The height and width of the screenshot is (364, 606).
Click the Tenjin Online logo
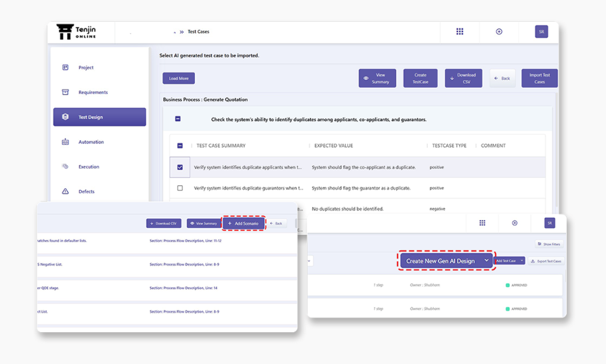76,32
